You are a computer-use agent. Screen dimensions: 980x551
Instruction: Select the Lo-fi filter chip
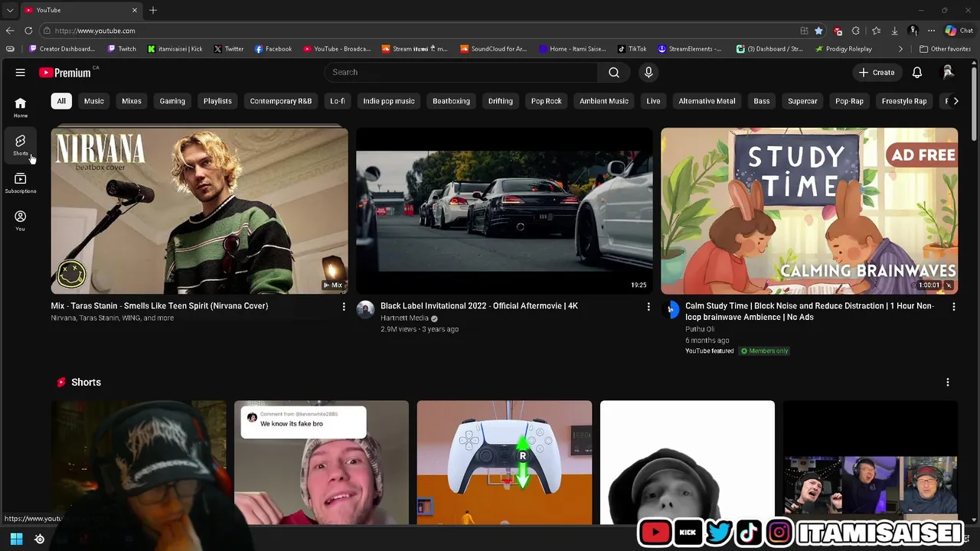[338, 101]
